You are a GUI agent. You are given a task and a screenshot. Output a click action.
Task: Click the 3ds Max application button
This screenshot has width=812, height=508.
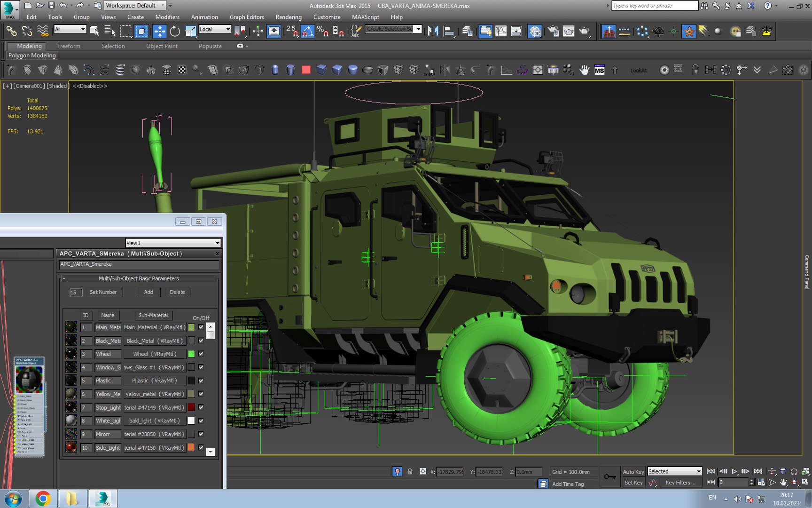tap(10, 9)
